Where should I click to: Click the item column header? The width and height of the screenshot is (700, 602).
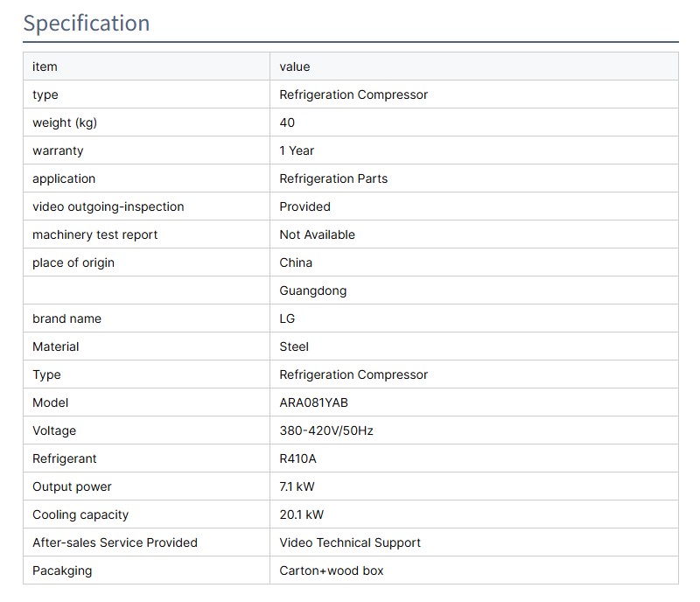point(45,66)
